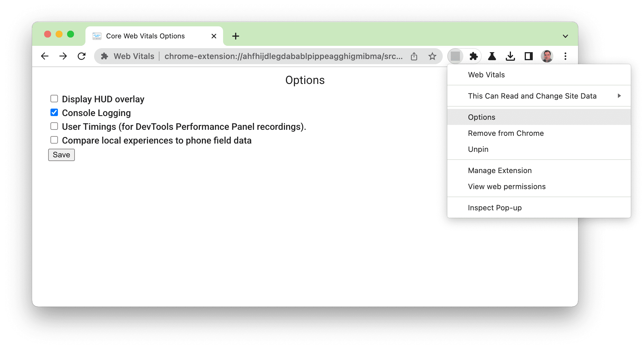This screenshot has height=349, width=644.
Task: Click the Save button
Action: 61,154
